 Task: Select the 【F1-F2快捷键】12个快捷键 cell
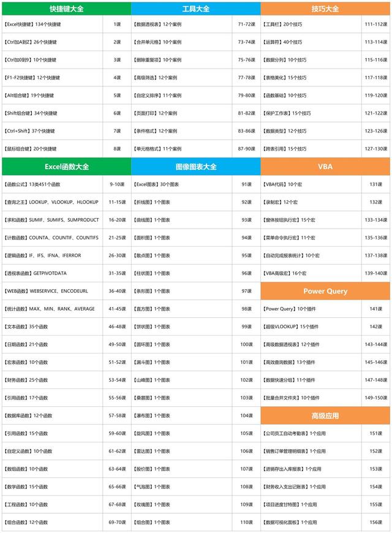coord(52,78)
